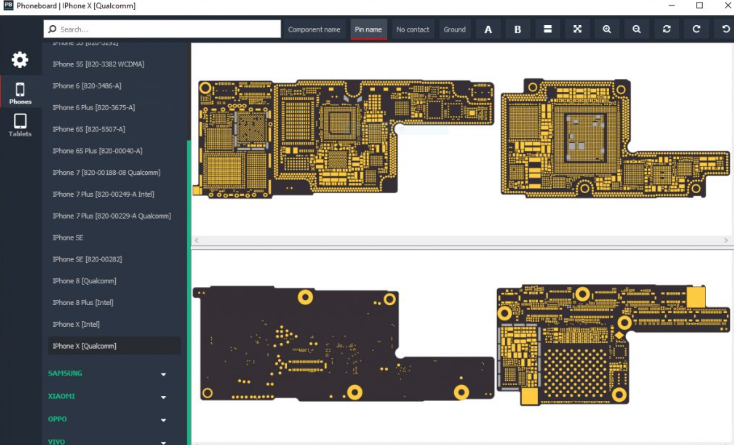The image size is (734, 445).
Task: Focus the Search input field
Action: [x=162, y=29]
